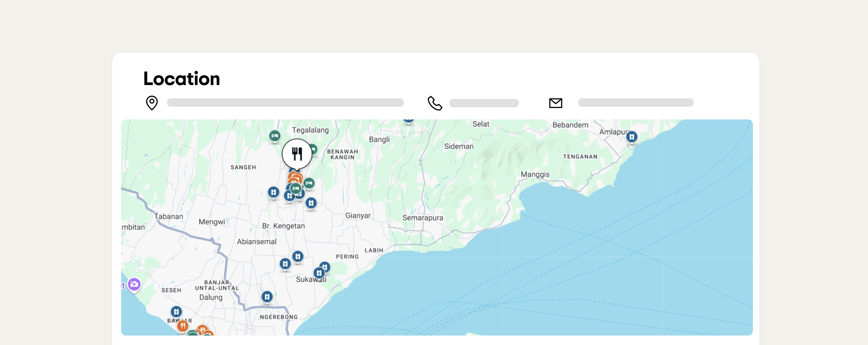This screenshot has width=868, height=345.
Task: Select the hotel bed marker near Tegalalang
Action: point(275,135)
